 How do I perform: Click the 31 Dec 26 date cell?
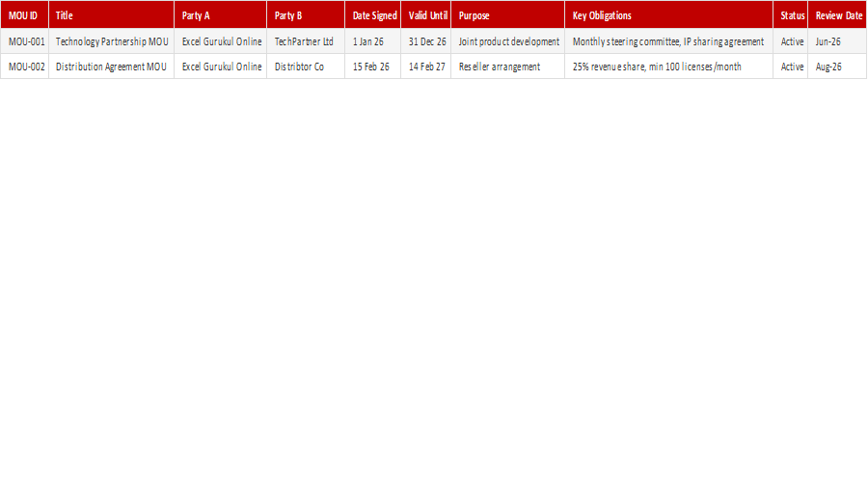(425, 41)
